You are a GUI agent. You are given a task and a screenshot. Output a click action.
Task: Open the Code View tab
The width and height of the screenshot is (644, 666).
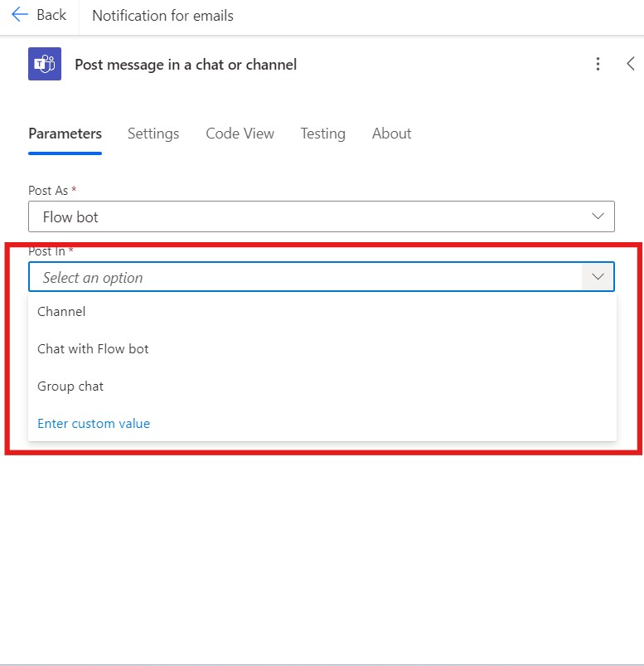[240, 134]
